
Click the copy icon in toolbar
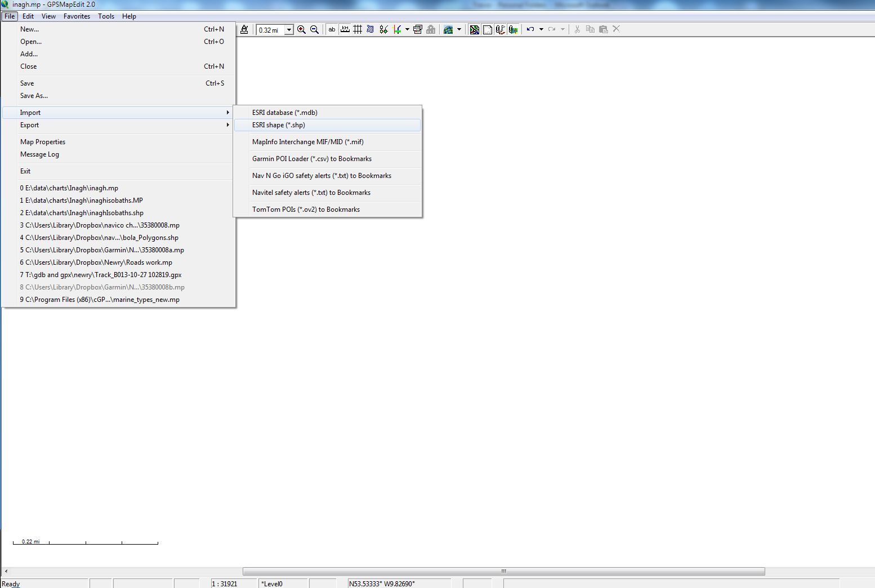590,29
